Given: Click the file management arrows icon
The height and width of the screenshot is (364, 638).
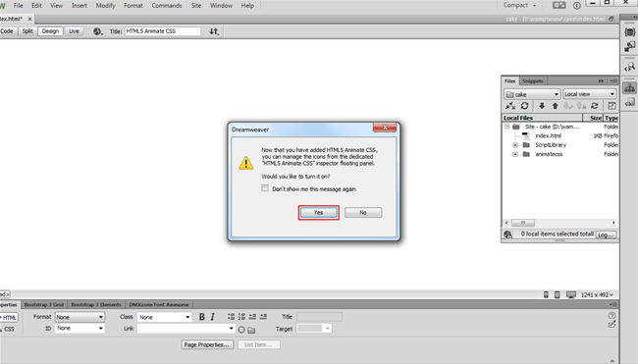Looking at the screenshot, I should [214, 31].
